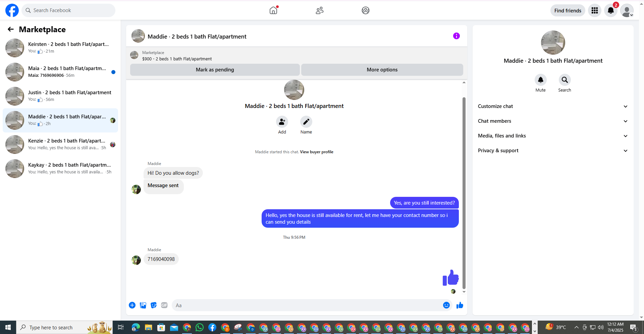Image resolution: width=644 pixels, height=334 pixels.
Task: Open Microsoft Edge from the taskbar
Action: tap(136, 327)
